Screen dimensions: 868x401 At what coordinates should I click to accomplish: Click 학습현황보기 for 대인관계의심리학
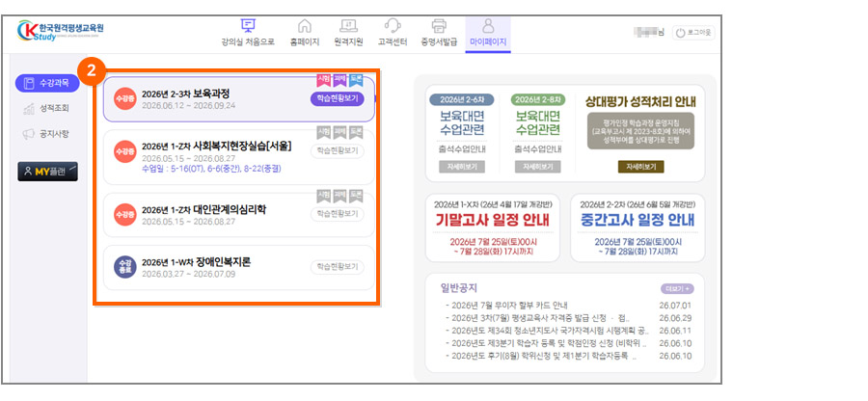click(x=338, y=214)
